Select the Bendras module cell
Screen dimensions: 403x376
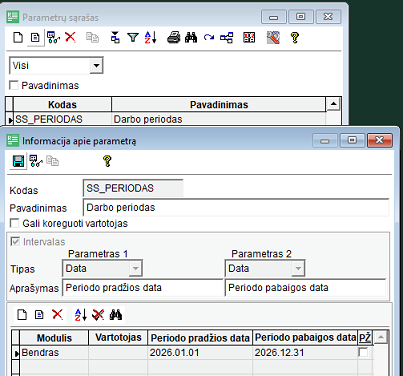coord(54,352)
